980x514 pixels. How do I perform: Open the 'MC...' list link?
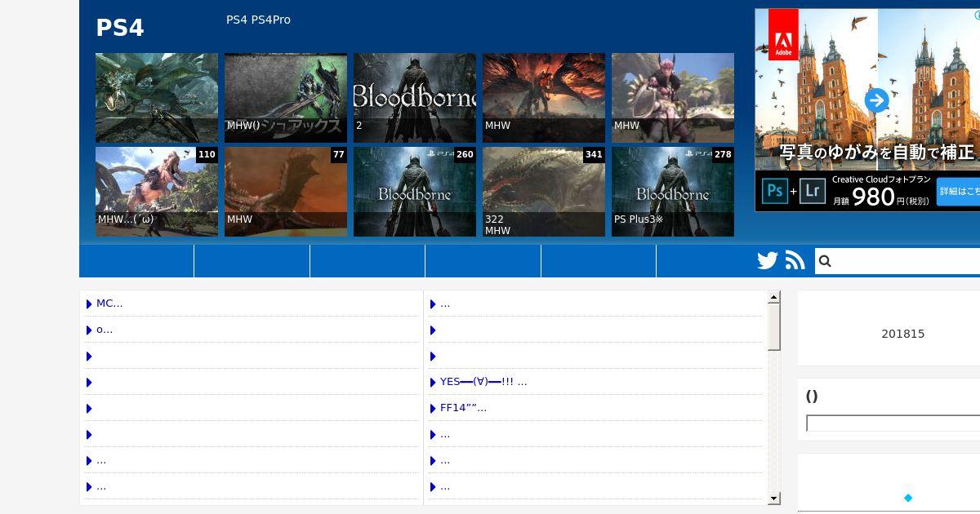pos(109,304)
